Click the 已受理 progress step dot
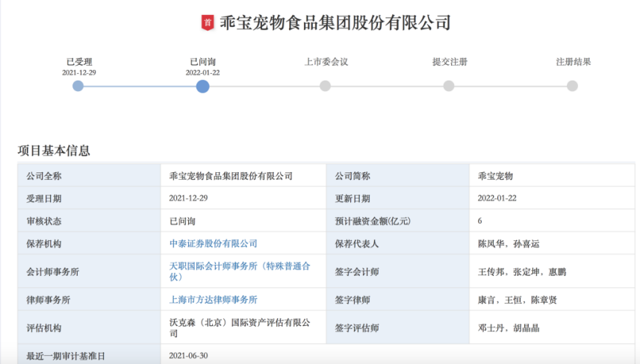This screenshot has height=364, width=640. [x=78, y=86]
